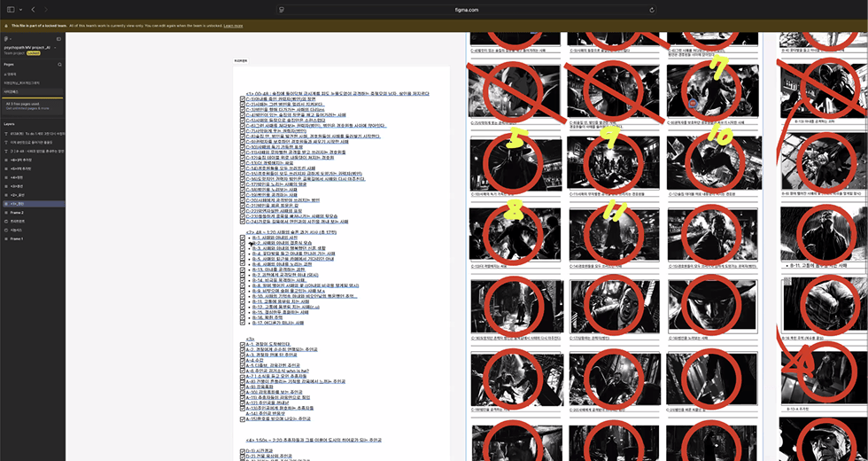Select the storyboard thumbnail captioned C-21)

pyautogui.click(x=712, y=379)
